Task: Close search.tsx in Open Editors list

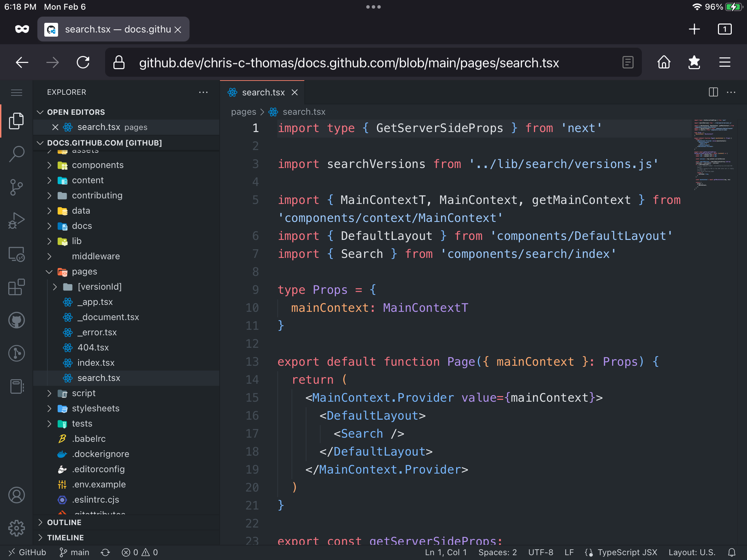Action: click(55, 127)
